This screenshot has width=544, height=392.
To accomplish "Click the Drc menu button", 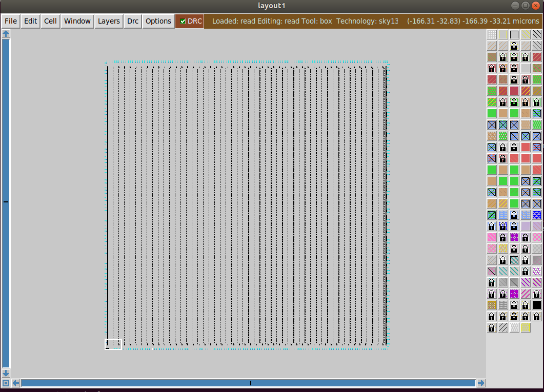I will tap(132, 21).
